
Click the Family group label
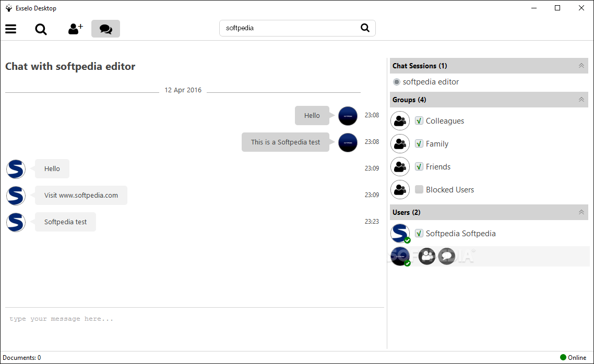[437, 144]
